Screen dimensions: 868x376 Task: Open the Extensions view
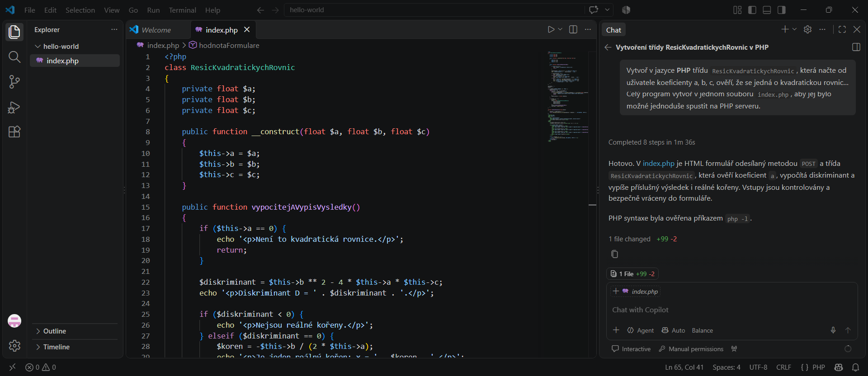14,132
